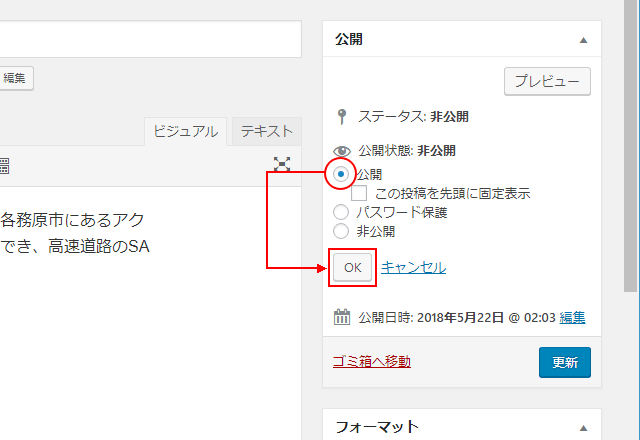
Task: Edit the publish date via 編集 link
Action: pyautogui.click(x=572, y=317)
